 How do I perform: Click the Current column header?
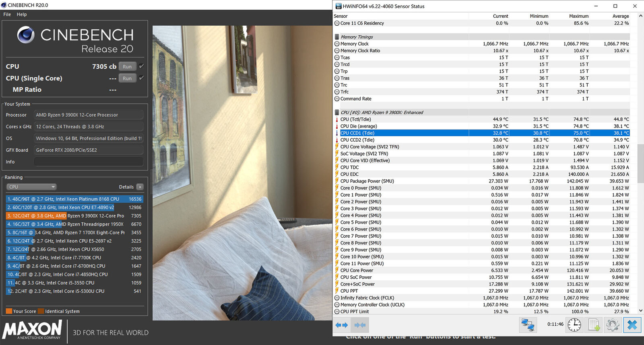coord(500,16)
